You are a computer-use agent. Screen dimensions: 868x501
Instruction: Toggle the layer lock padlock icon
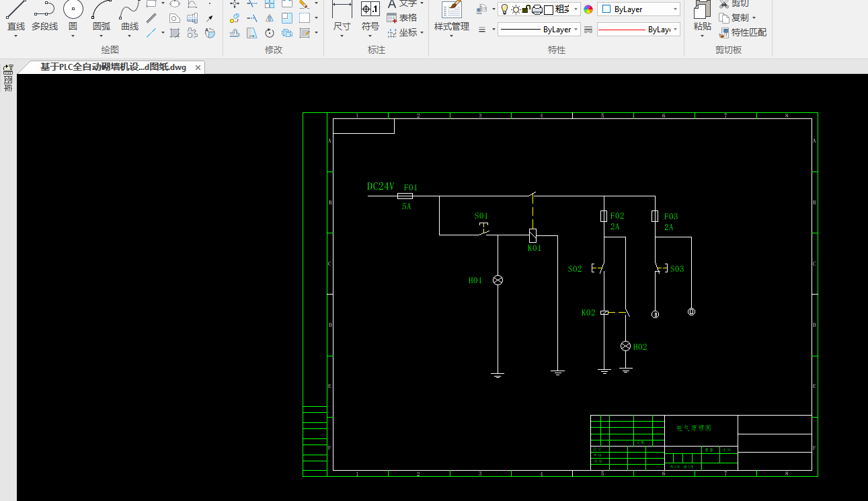[x=526, y=9]
